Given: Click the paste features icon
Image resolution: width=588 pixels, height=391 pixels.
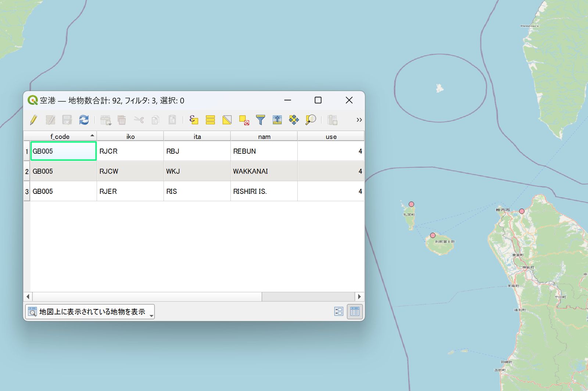Looking at the screenshot, I should pyautogui.click(x=172, y=120).
